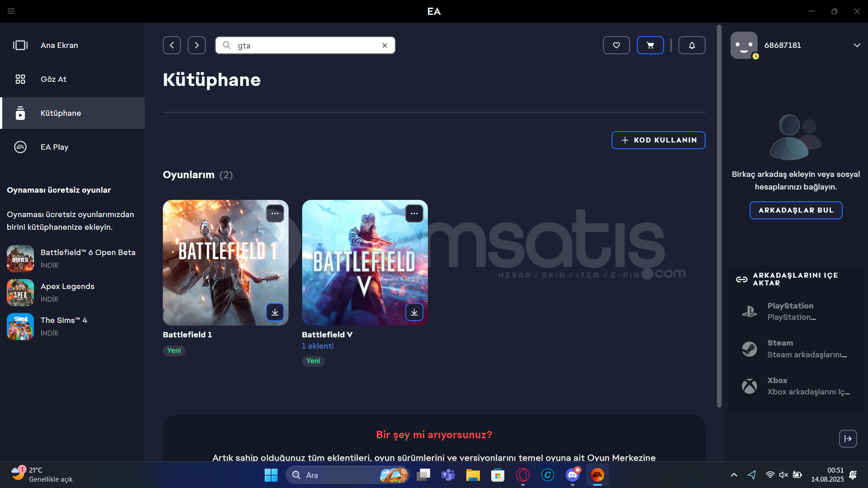This screenshot has width=868, height=488.
Task: Expand the account dropdown for 68687181
Action: click(857, 45)
